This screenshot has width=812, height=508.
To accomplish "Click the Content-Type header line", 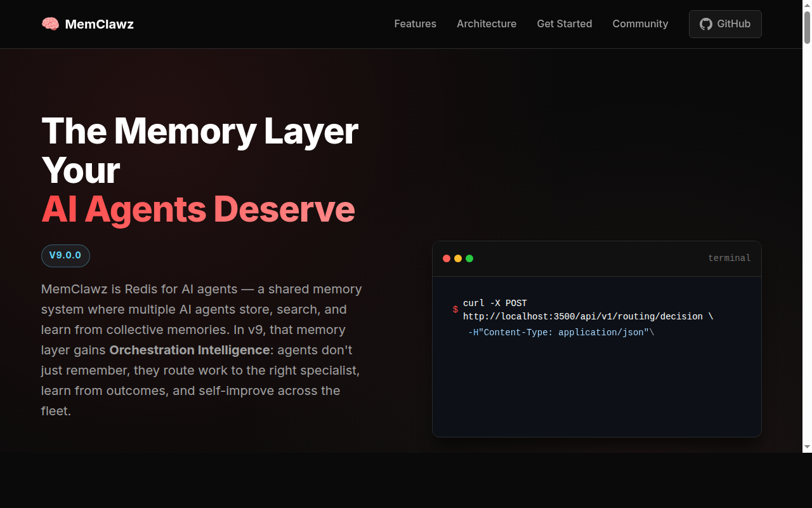I will click(x=561, y=332).
